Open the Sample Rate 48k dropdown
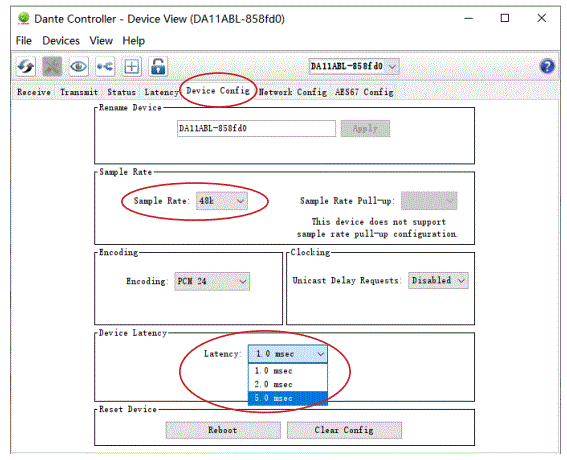Viewport: 567px width, 460px height. point(222,201)
